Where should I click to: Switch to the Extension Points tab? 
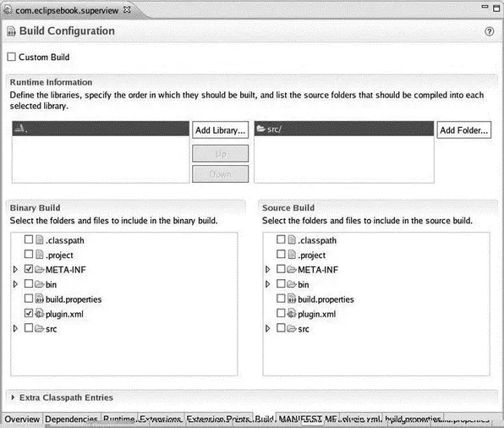tap(218, 419)
